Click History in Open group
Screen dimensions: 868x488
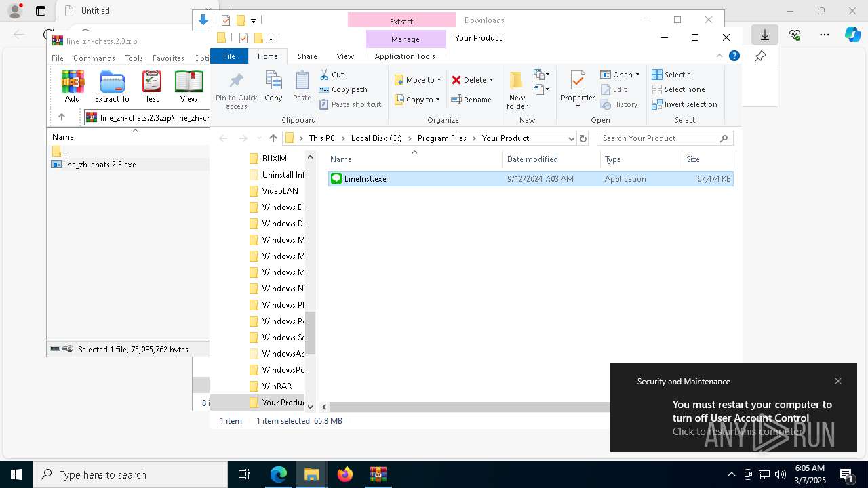(x=619, y=104)
